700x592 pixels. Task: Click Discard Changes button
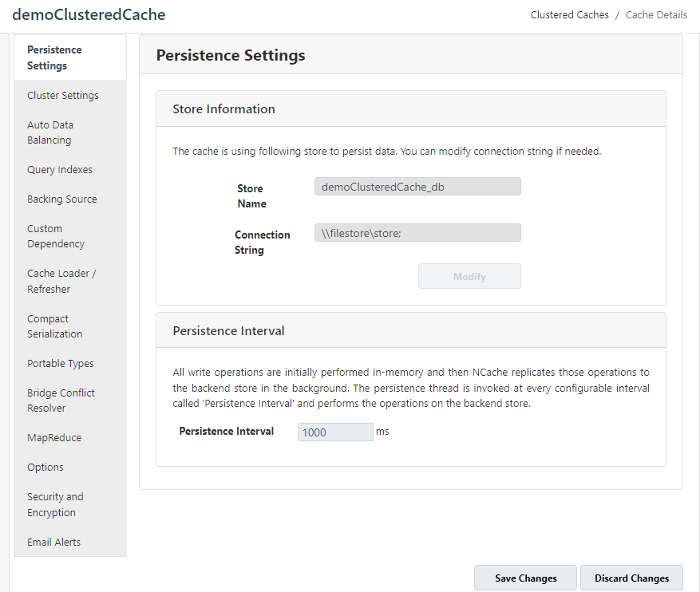[x=631, y=578]
